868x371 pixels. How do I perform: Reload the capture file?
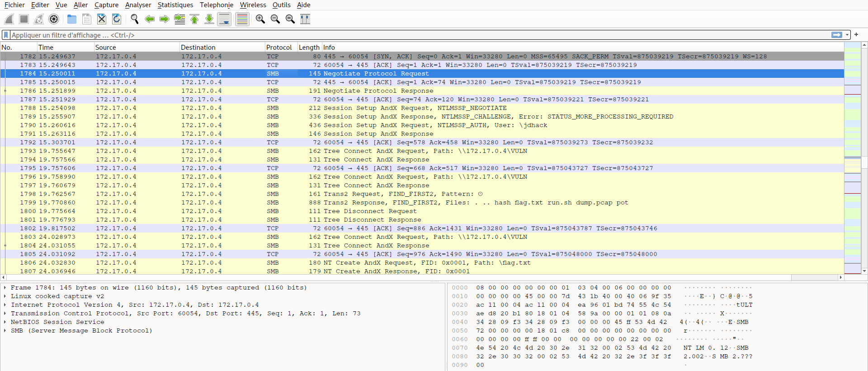[x=117, y=19]
